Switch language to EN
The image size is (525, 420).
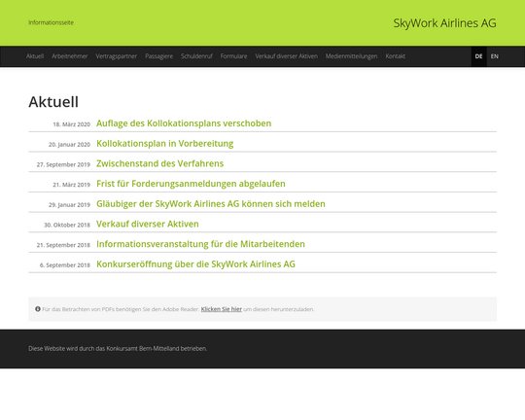point(494,56)
